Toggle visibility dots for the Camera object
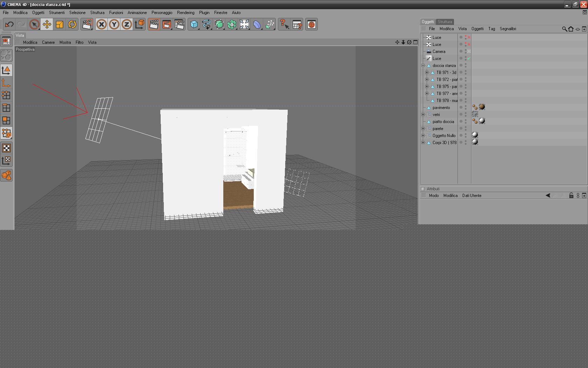 coord(465,52)
